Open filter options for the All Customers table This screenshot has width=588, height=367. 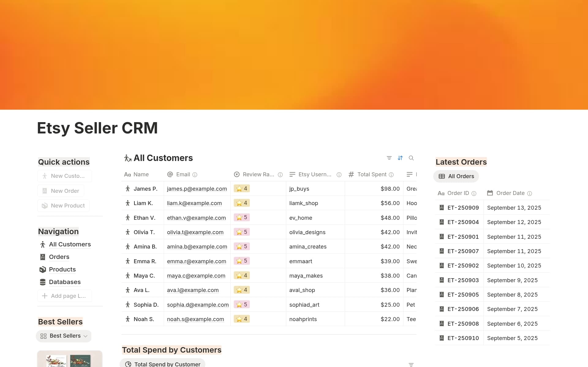[389, 158]
